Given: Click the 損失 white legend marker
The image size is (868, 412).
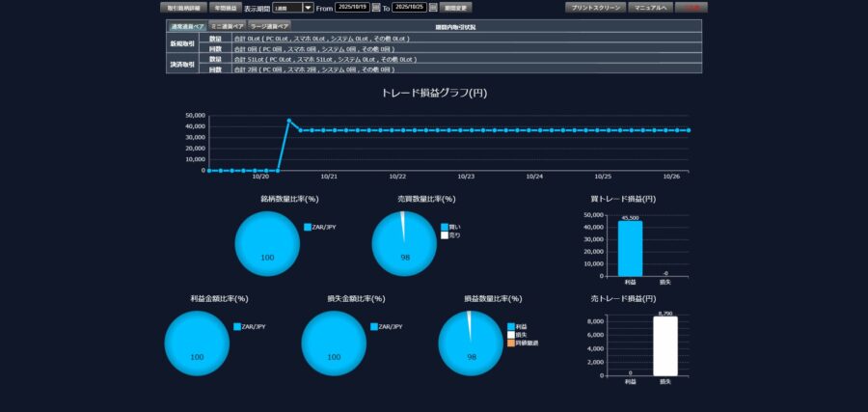Looking at the screenshot, I should coord(510,335).
